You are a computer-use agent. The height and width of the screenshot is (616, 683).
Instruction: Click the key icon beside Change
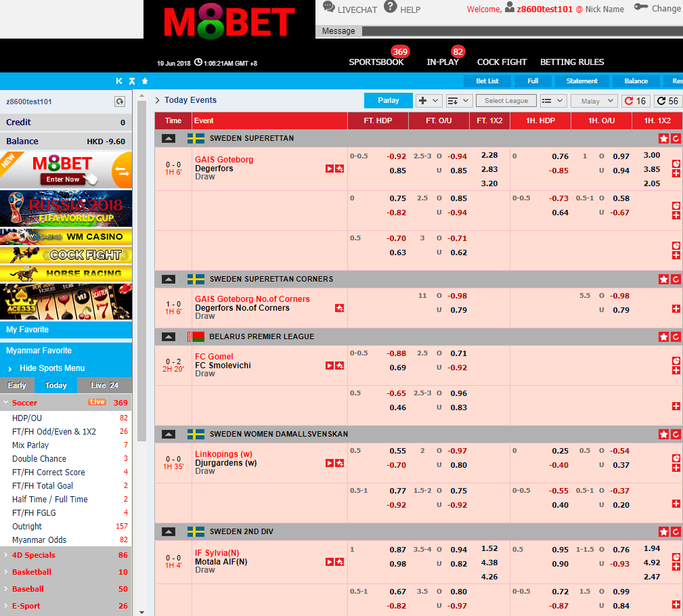pyautogui.click(x=641, y=7)
